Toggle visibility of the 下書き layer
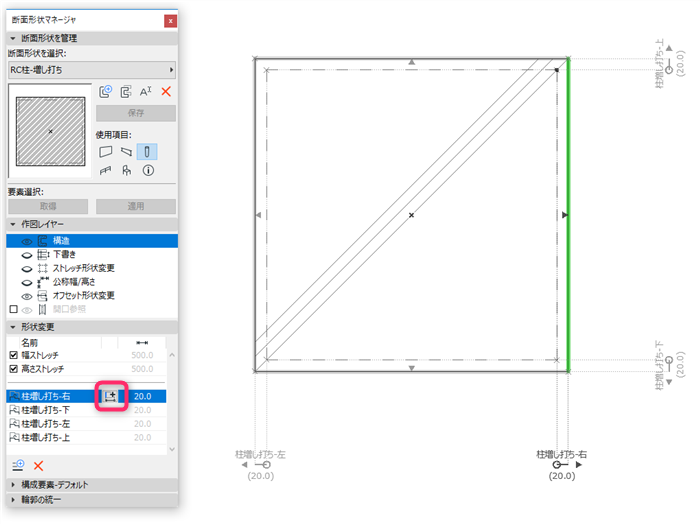This screenshot has width=700, height=524. (x=27, y=255)
